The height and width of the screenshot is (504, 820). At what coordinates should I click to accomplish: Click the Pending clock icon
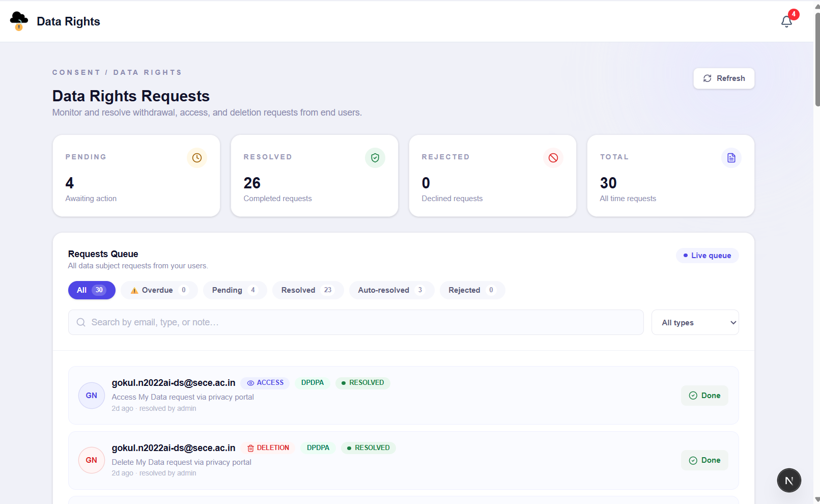[197, 158]
